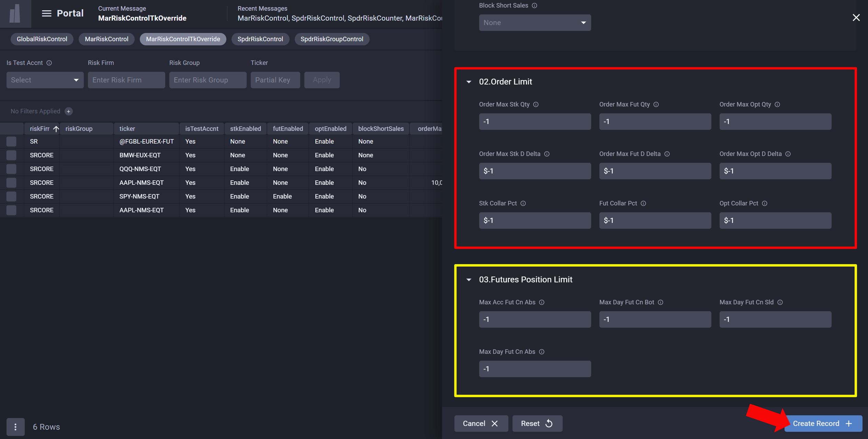This screenshot has width=868, height=439.
Task: Click info icon next to Fut Collar Pct
Action: pyautogui.click(x=643, y=203)
